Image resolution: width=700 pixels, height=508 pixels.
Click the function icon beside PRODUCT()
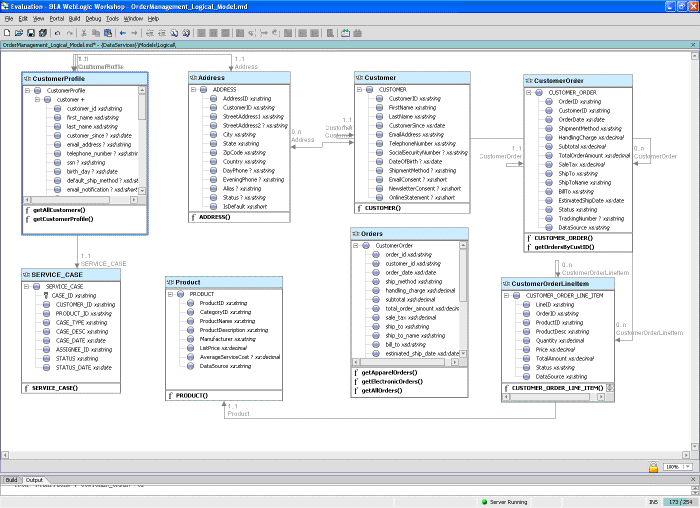(171, 396)
